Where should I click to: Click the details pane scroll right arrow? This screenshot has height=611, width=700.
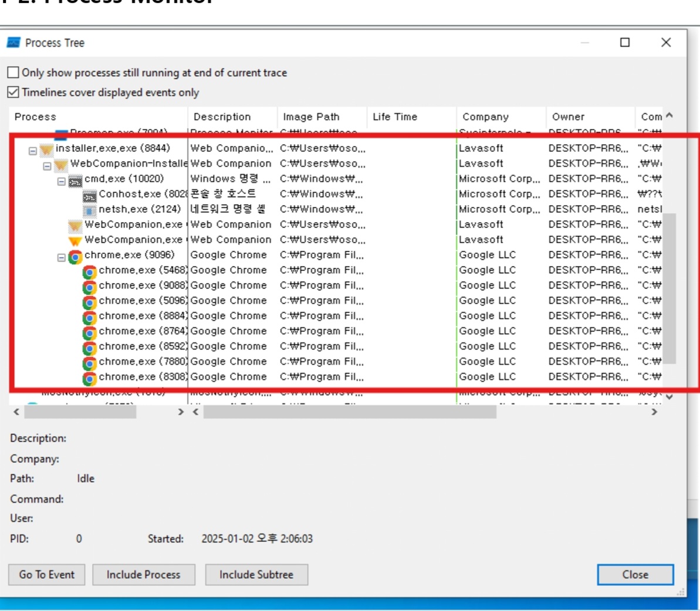click(x=654, y=412)
